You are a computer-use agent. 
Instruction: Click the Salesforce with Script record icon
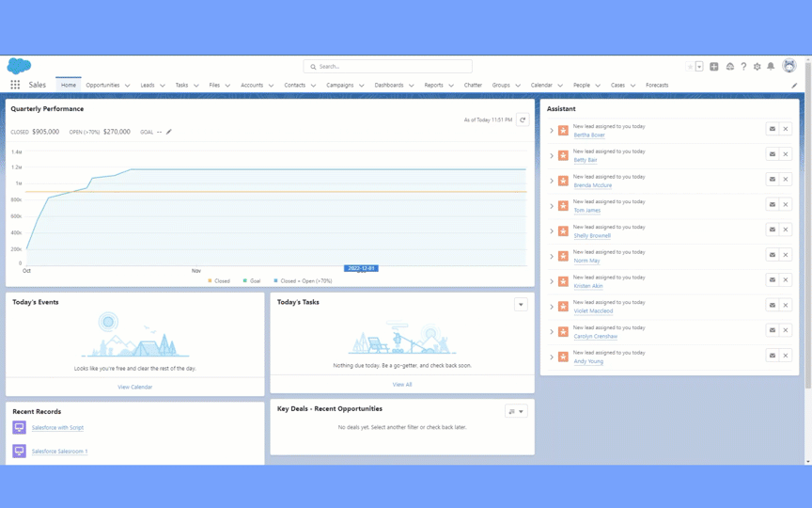pyautogui.click(x=19, y=427)
